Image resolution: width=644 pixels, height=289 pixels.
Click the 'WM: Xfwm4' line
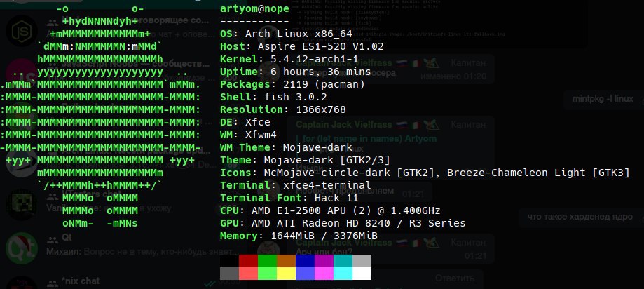coord(249,135)
